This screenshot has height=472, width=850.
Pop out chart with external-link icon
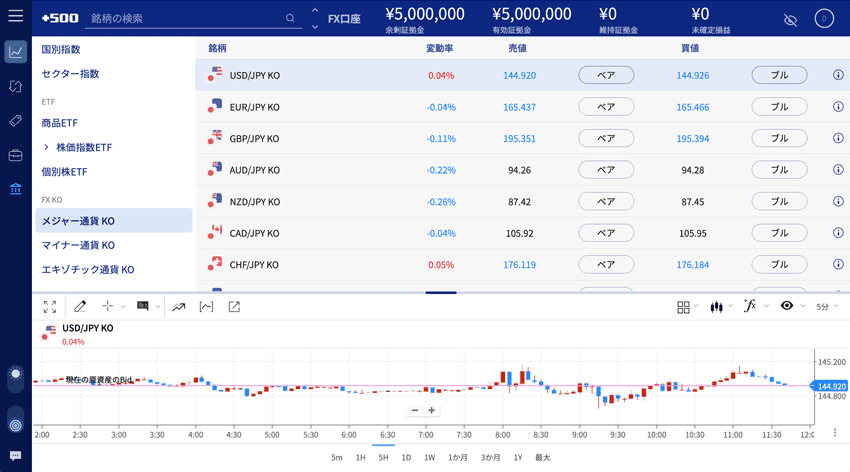(234, 307)
